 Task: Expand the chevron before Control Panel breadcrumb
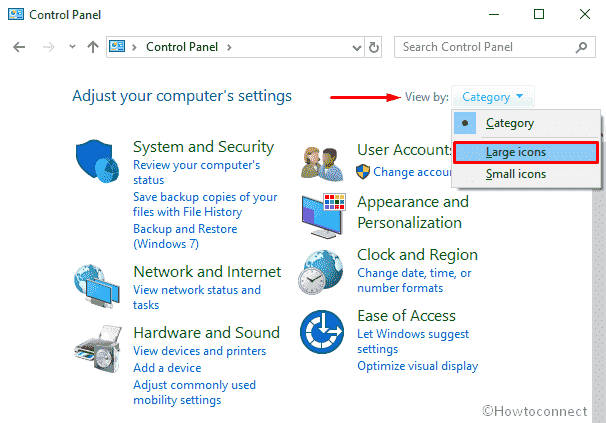pos(134,47)
